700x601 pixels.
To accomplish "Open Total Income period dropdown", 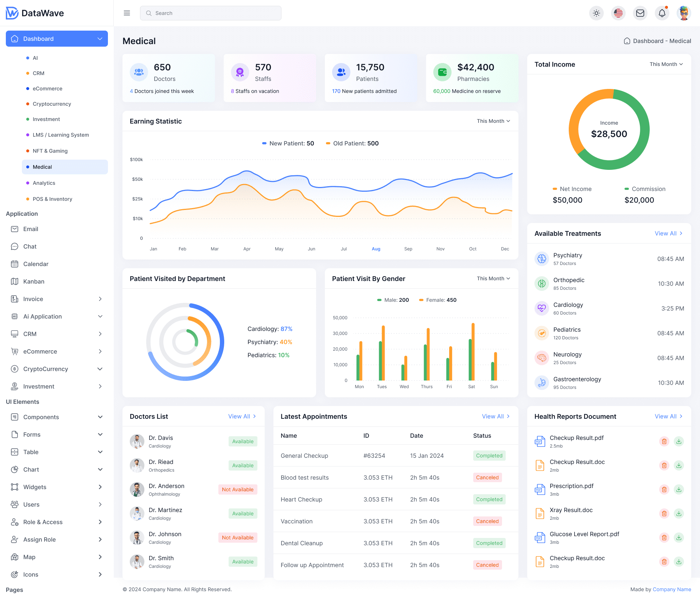I will point(666,64).
